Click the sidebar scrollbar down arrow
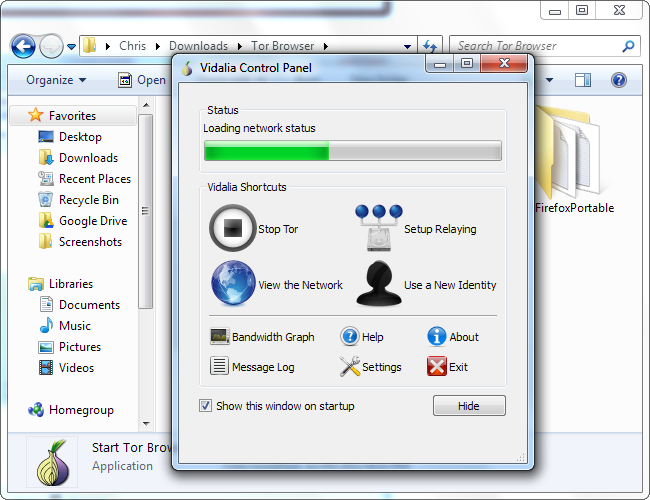Screen dimensions: 650x500 pos(146,423)
